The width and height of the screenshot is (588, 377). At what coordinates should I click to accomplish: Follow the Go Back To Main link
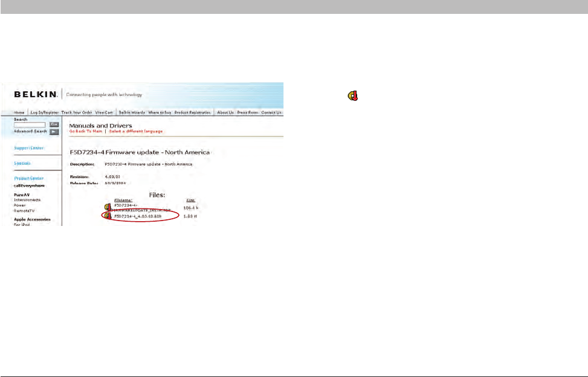click(x=86, y=132)
